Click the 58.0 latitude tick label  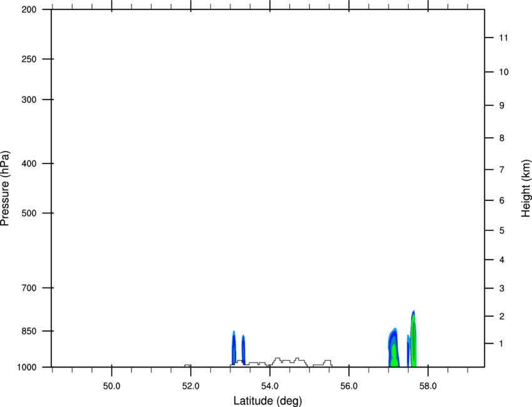pyautogui.click(x=428, y=386)
